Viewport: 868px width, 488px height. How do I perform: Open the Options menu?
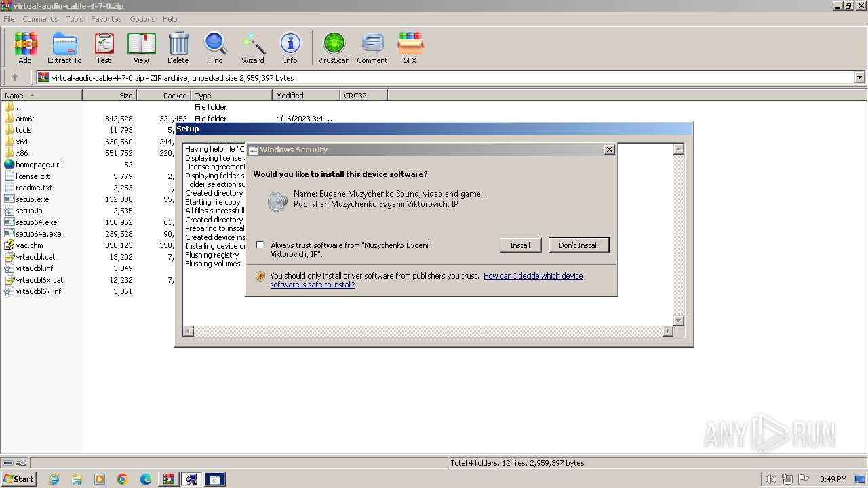142,19
